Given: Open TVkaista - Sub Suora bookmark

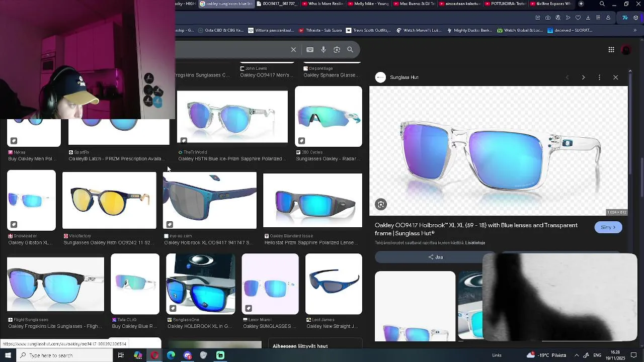Looking at the screenshot, I should pyautogui.click(x=320, y=30).
